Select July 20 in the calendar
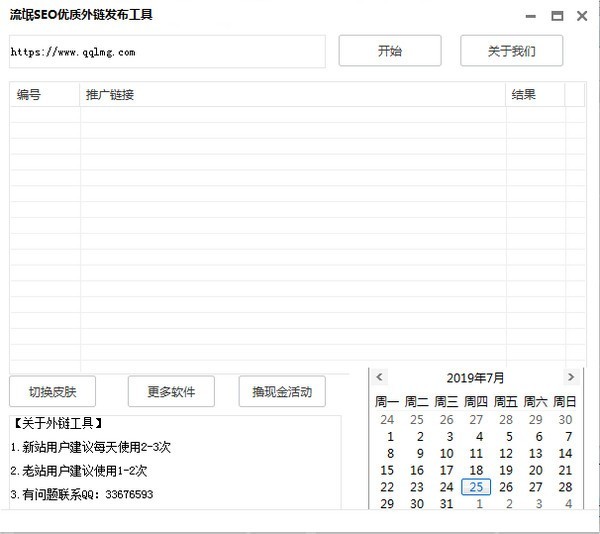The height and width of the screenshot is (534, 600). (x=535, y=470)
